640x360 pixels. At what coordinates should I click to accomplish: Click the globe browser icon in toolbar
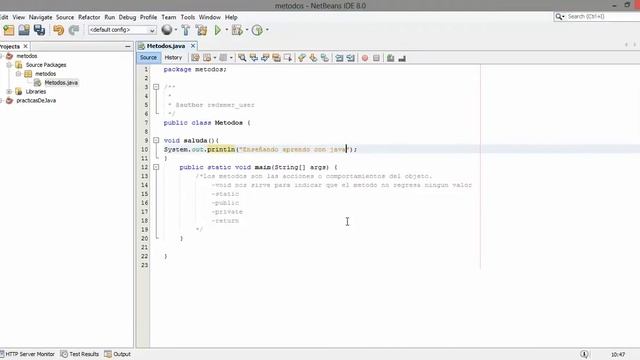[167, 30]
